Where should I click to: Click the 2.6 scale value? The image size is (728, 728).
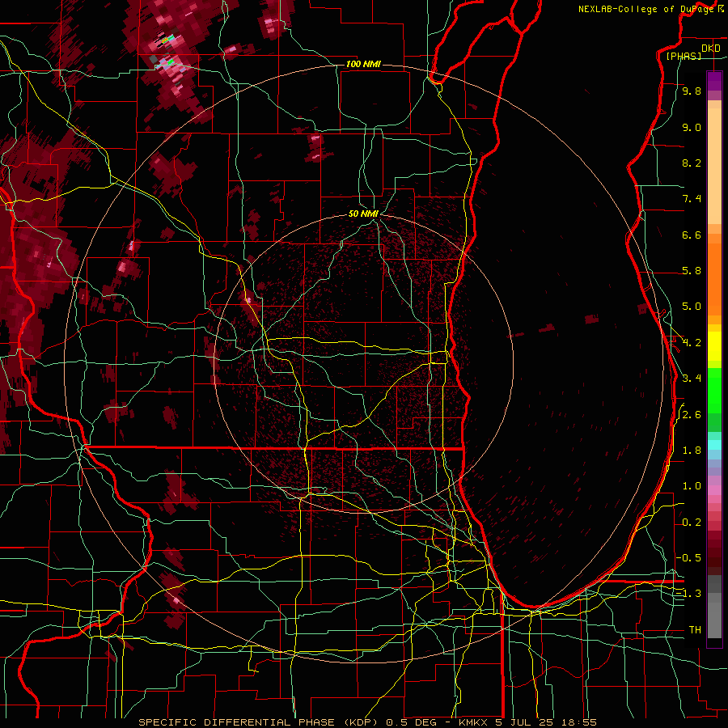(x=692, y=415)
